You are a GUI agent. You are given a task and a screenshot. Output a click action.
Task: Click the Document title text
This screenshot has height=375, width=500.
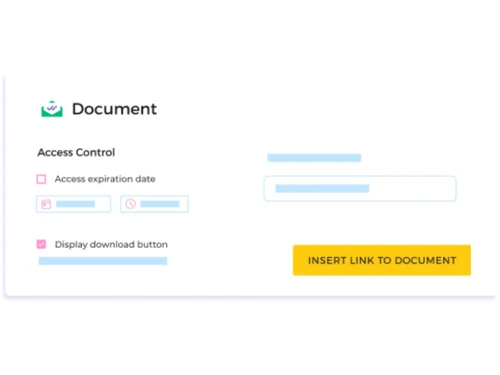pos(114,109)
